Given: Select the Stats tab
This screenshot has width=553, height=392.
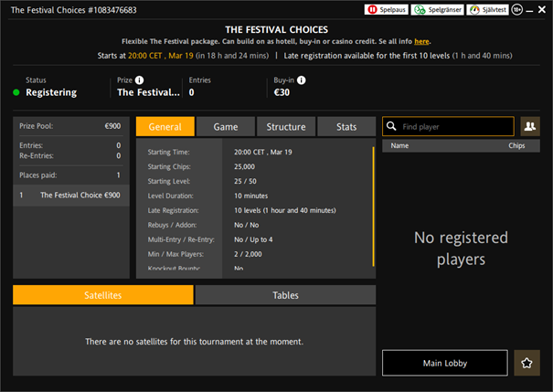Looking at the screenshot, I should [346, 127].
